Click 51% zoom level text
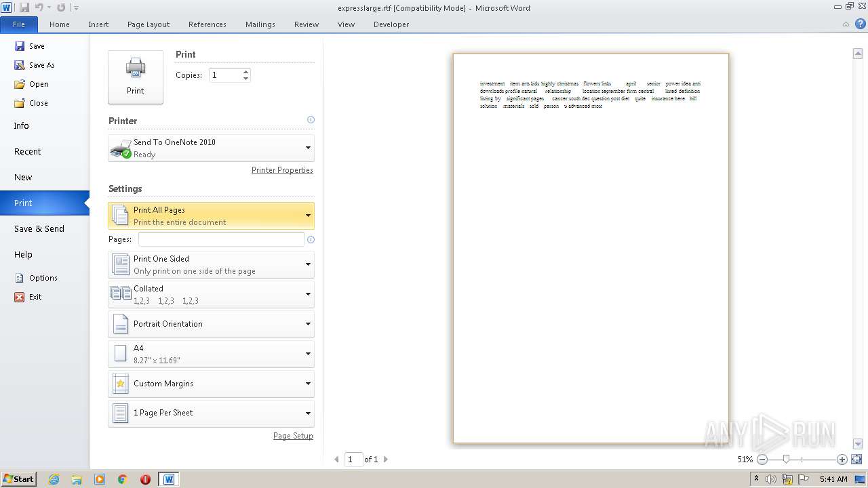 pyautogui.click(x=745, y=460)
